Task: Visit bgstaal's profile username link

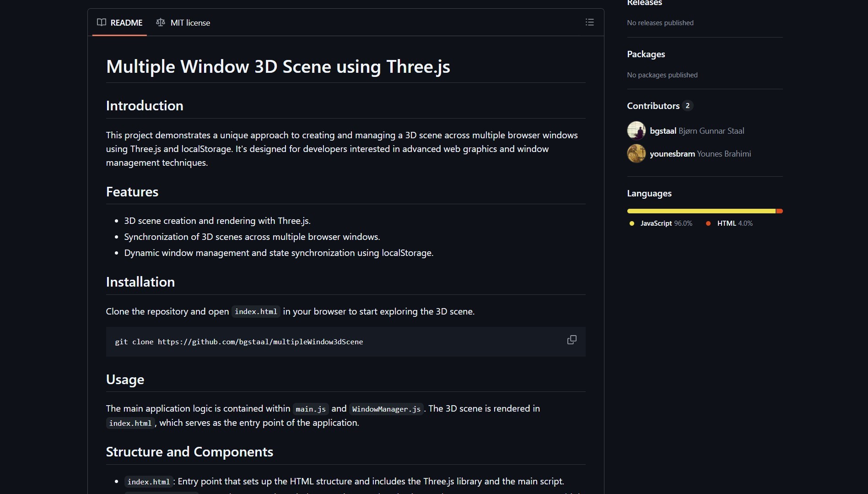Action: click(663, 131)
